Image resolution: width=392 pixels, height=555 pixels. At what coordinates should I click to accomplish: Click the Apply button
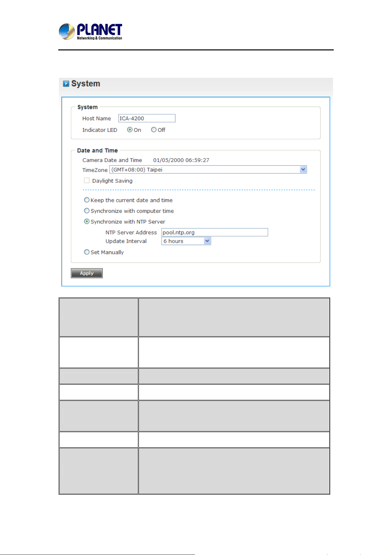tap(87, 273)
